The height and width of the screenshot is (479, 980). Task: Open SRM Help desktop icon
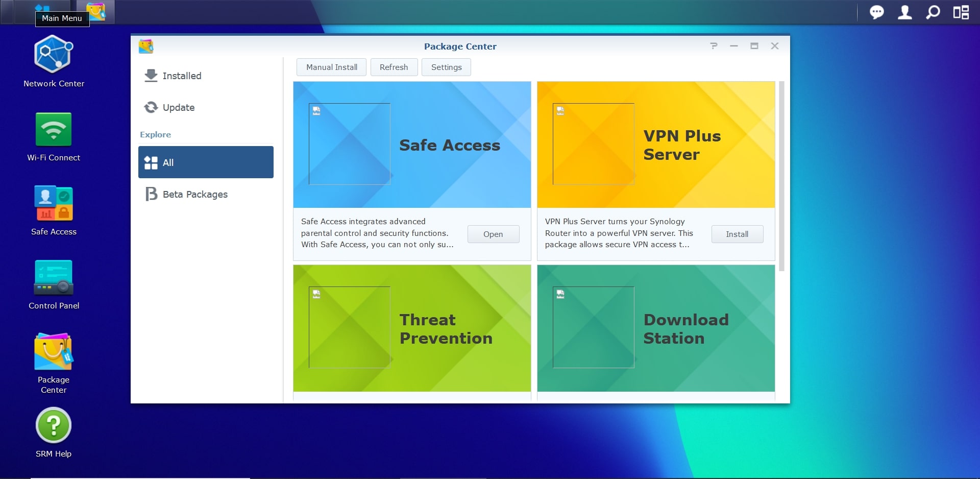pos(54,432)
